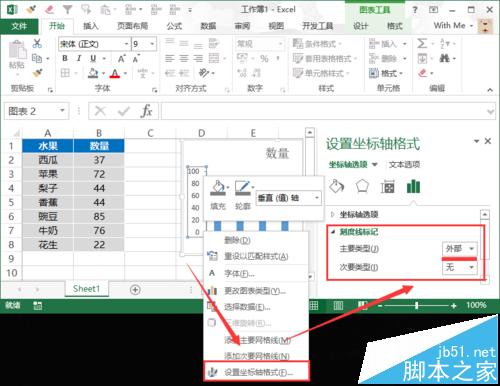Image resolution: width=500 pixels, height=386 pixels.
Task: Select 删除 Delete in context menu
Action: (x=256, y=240)
